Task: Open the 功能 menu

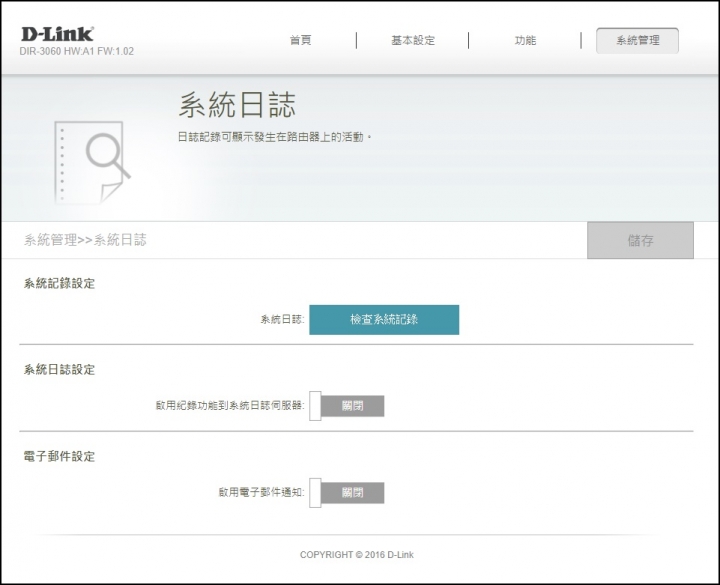Action: (x=525, y=40)
